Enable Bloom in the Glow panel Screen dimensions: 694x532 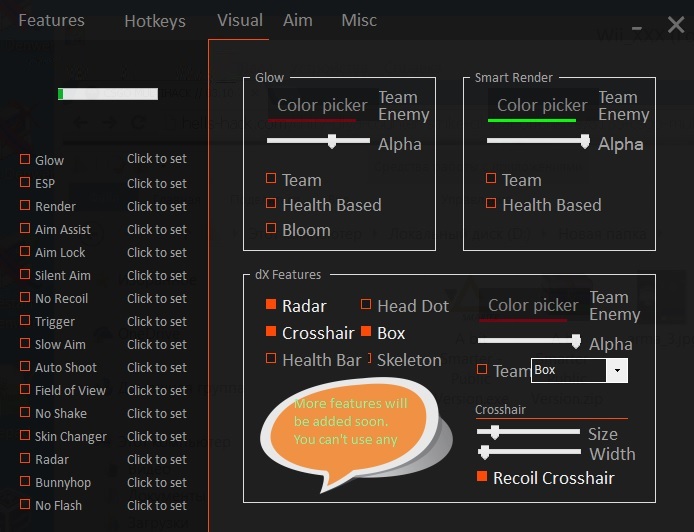click(271, 229)
